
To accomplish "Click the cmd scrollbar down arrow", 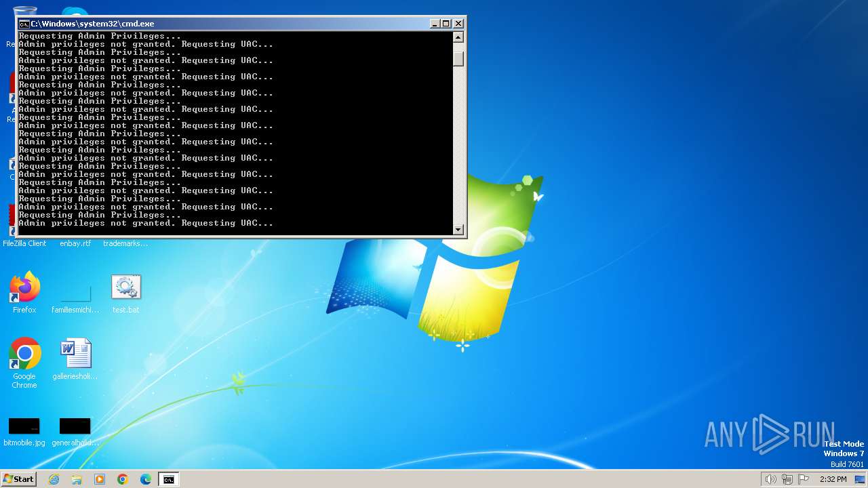I will click(458, 230).
